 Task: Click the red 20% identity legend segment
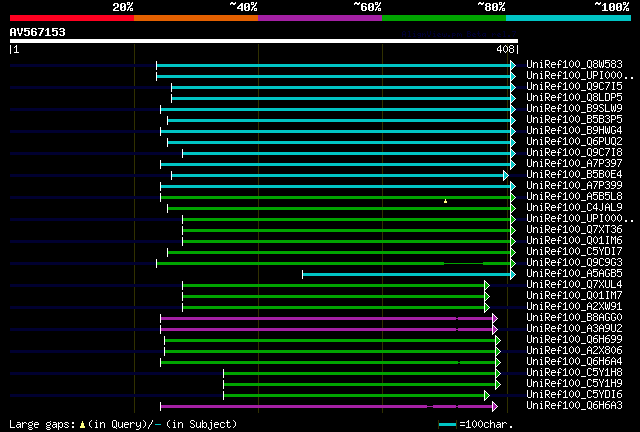tap(72, 18)
